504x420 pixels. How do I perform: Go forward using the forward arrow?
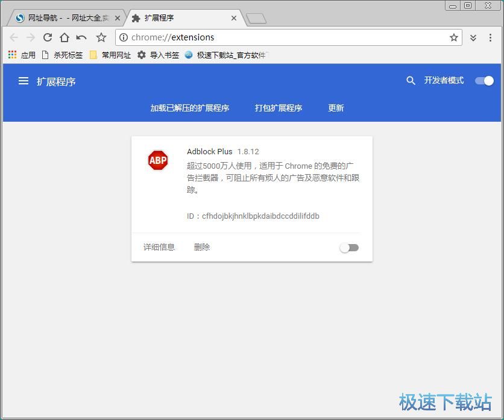click(x=31, y=37)
